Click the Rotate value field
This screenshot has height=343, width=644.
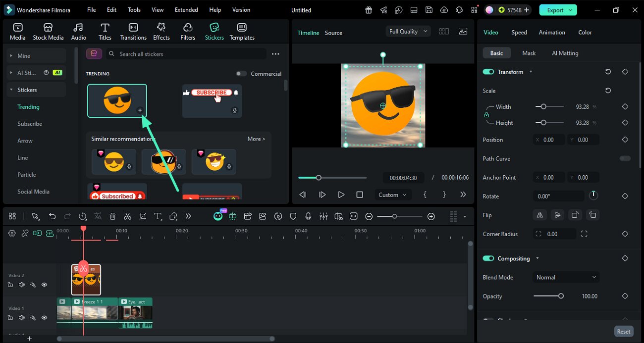click(559, 196)
